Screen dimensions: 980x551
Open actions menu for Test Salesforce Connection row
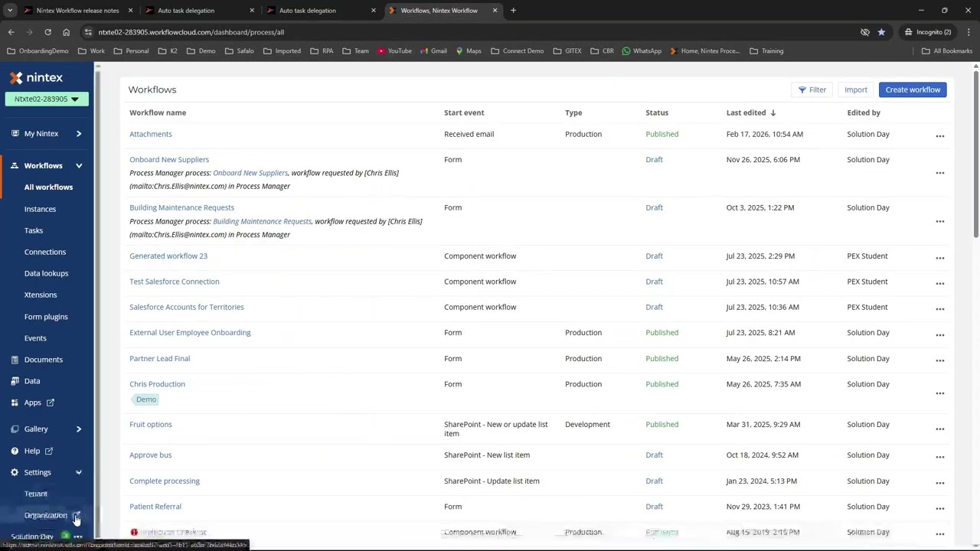coord(939,283)
